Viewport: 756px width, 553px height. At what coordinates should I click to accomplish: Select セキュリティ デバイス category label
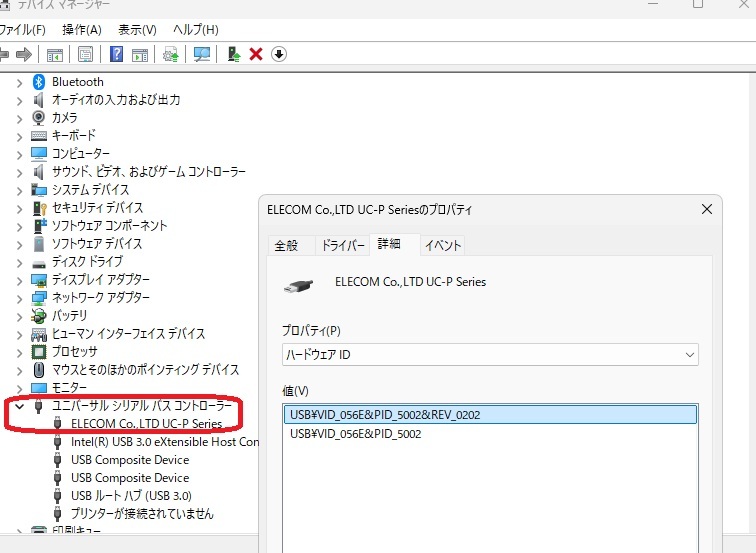(97, 208)
